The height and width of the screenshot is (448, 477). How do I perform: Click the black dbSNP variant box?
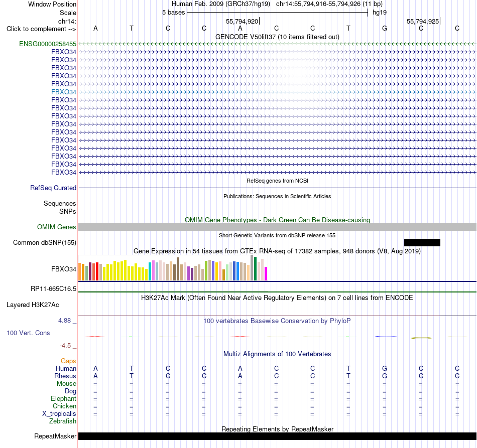pos(422,242)
